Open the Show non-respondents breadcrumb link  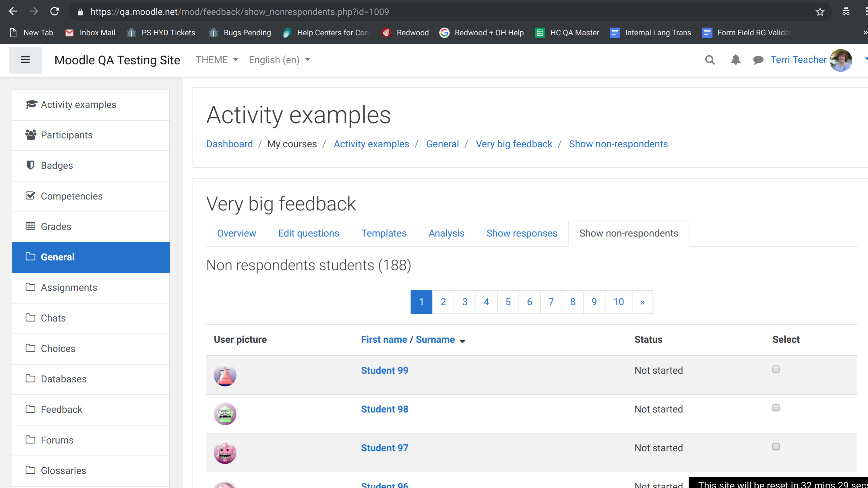tap(618, 144)
